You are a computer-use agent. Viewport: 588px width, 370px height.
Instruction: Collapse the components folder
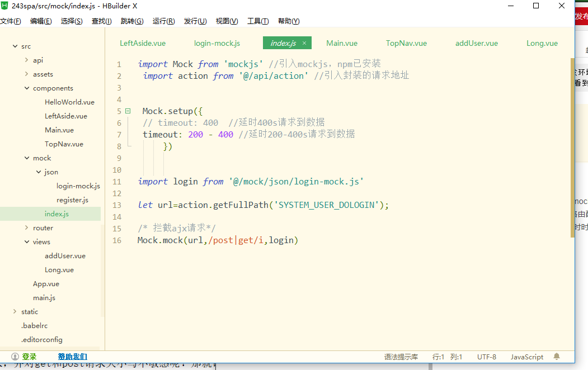27,88
